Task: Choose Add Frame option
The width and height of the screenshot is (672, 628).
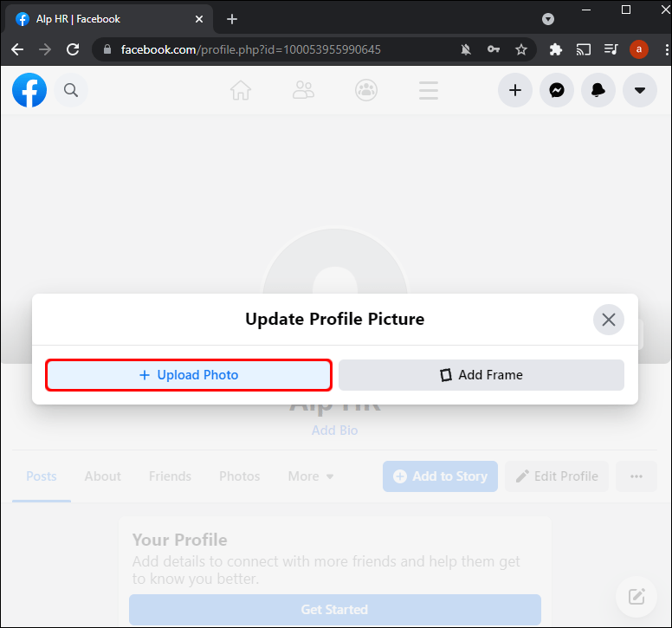Action: pyautogui.click(x=481, y=375)
